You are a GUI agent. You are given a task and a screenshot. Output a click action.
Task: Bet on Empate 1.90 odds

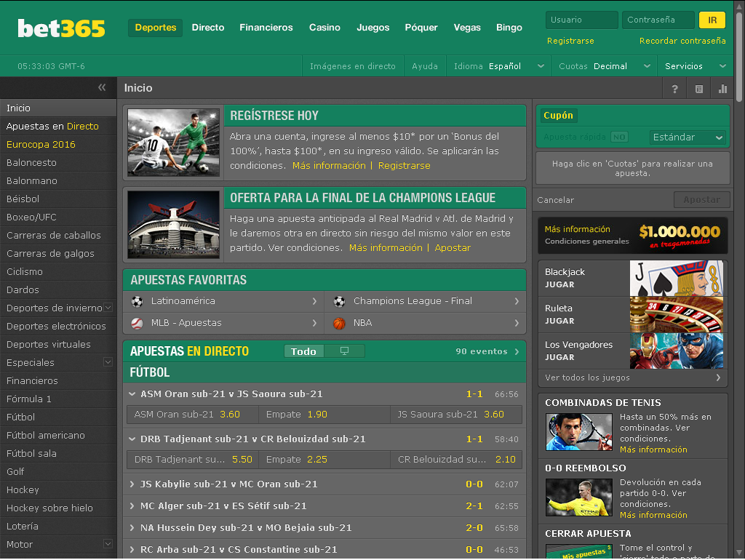[x=324, y=414]
